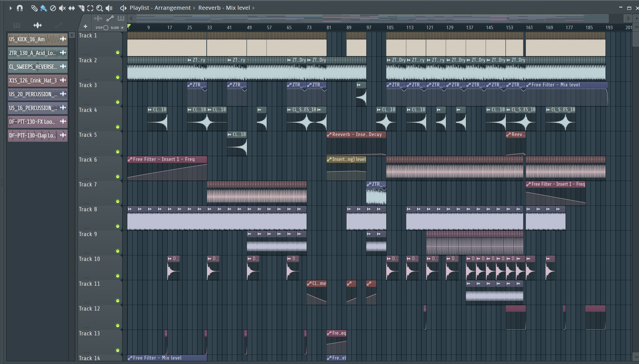Mute Track 10 with its green light
639x364 pixels.
tap(118, 276)
